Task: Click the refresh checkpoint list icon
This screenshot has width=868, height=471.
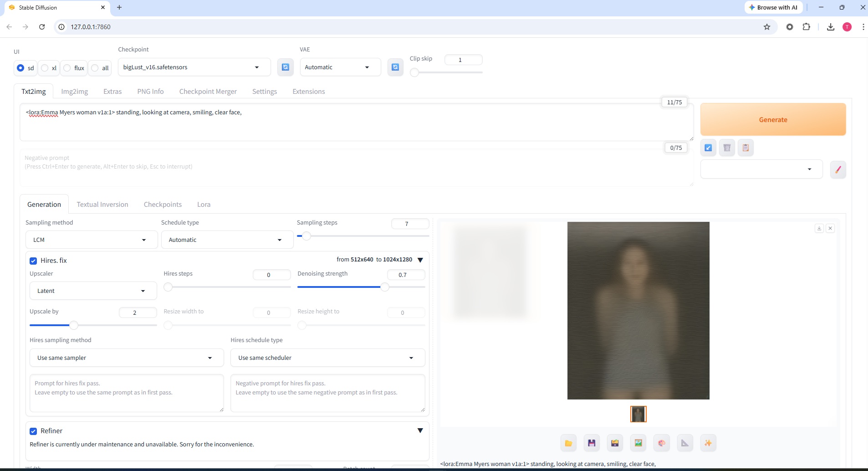Action: [285, 67]
